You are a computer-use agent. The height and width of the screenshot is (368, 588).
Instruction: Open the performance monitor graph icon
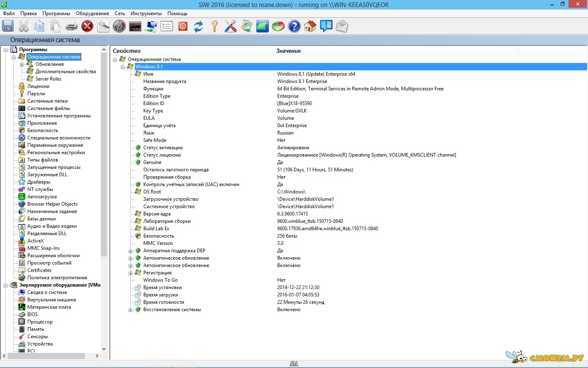pos(135,27)
